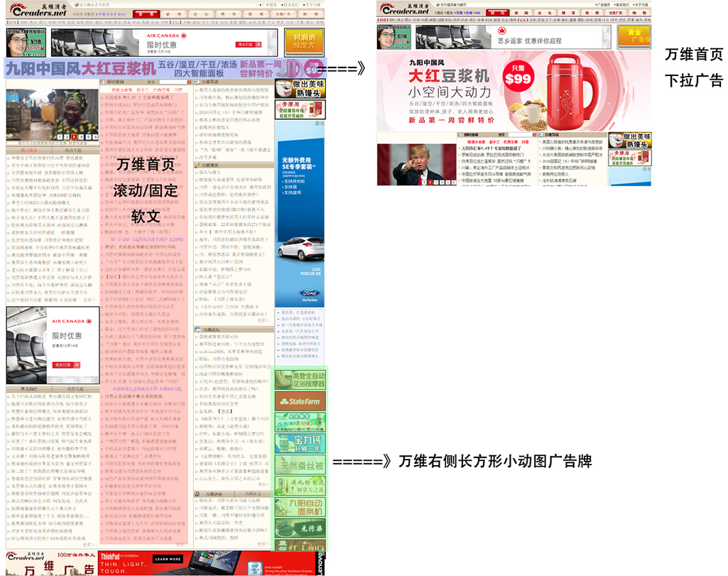Open the Ford Focus SE ad
This screenshot has height=576, width=728.
[300, 214]
